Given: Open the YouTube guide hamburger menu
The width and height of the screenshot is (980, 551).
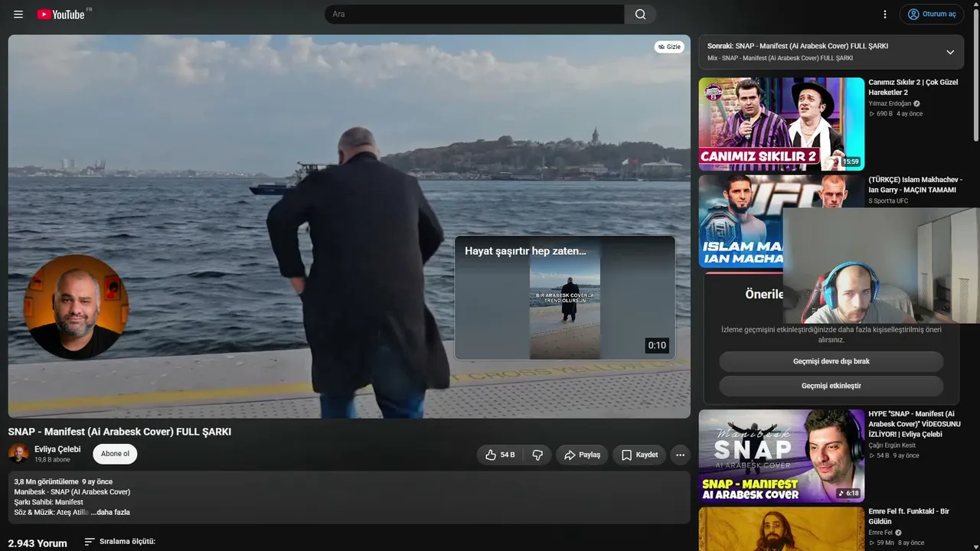Looking at the screenshot, I should (18, 15).
